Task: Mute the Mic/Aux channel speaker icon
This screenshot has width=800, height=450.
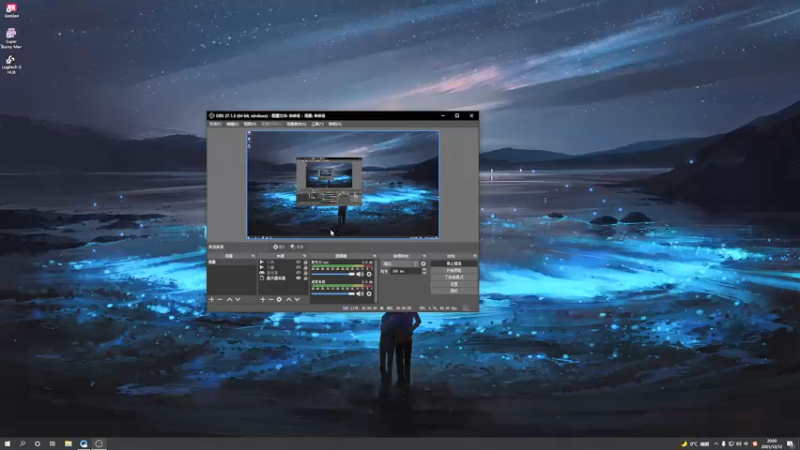Action: pos(360,274)
